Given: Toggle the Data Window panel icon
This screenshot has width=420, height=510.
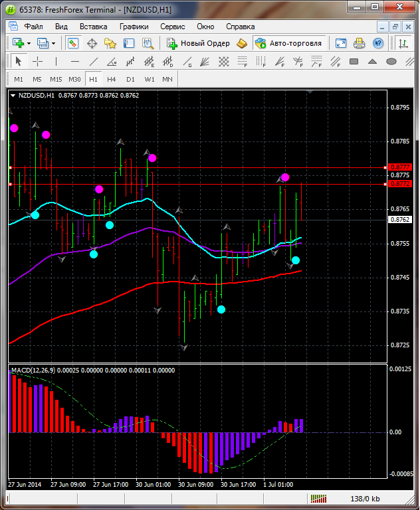Looking at the screenshot, I should coord(92,43).
